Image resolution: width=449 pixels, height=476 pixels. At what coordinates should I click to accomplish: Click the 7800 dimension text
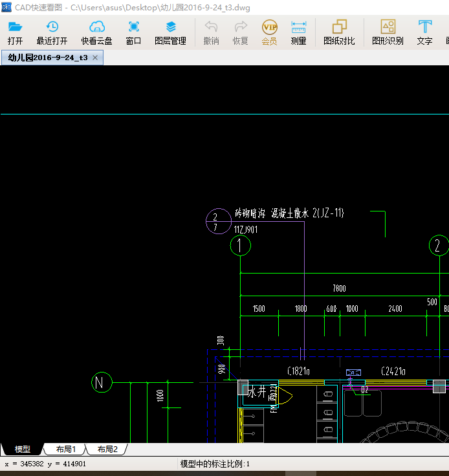click(x=339, y=288)
